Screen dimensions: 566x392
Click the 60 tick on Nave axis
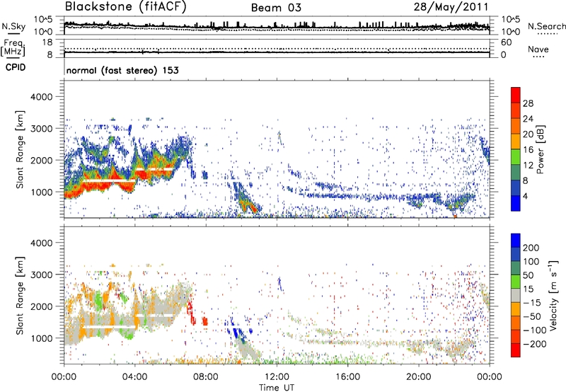click(x=506, y=42)
